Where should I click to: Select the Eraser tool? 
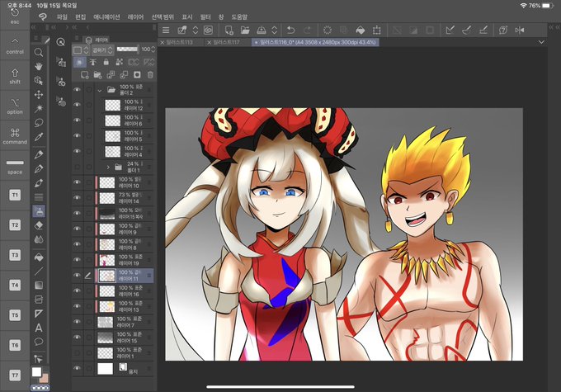pyautogui.click(x=39, y=225)
